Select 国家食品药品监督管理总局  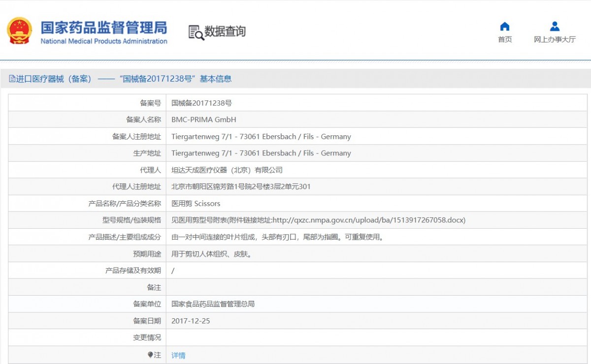click(x=213, y=304)
